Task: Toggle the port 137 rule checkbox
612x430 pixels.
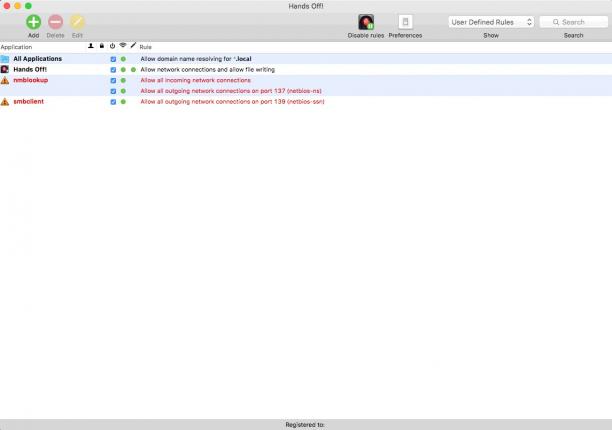Action: (113, 91)
